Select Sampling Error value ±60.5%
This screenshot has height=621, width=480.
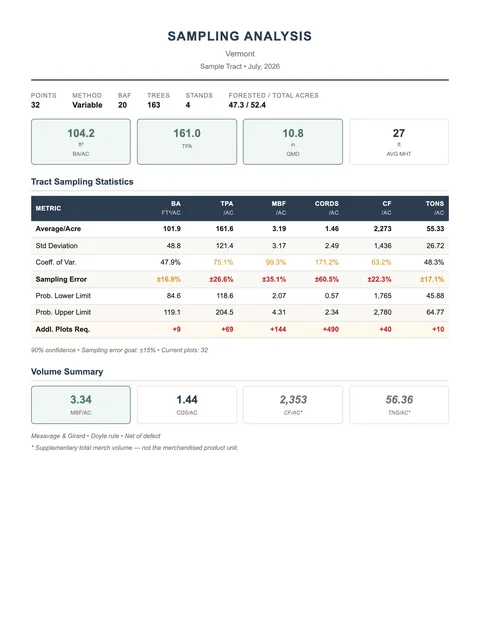pos(327,279)
